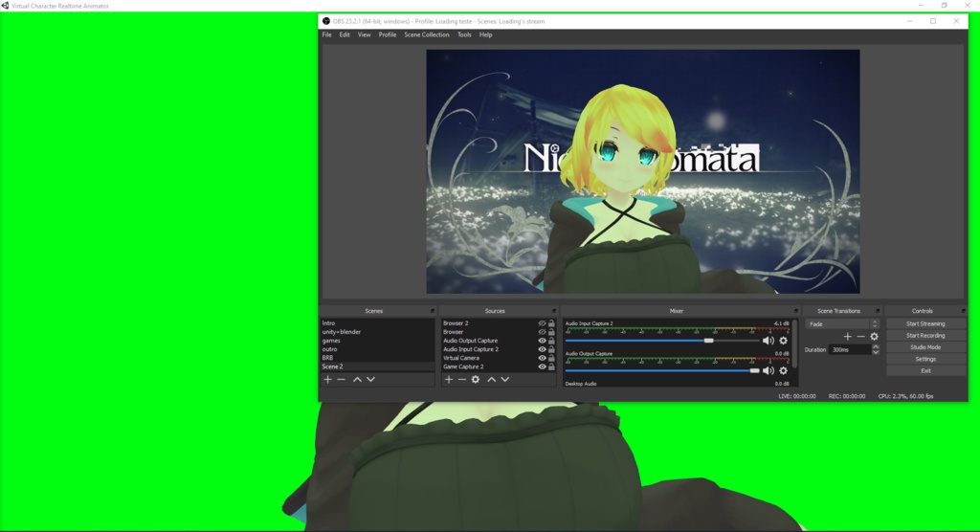The height and width of the screenshot is (532, 980).
Task: Click the OBS preview canvas
Action: pos(643,171)
